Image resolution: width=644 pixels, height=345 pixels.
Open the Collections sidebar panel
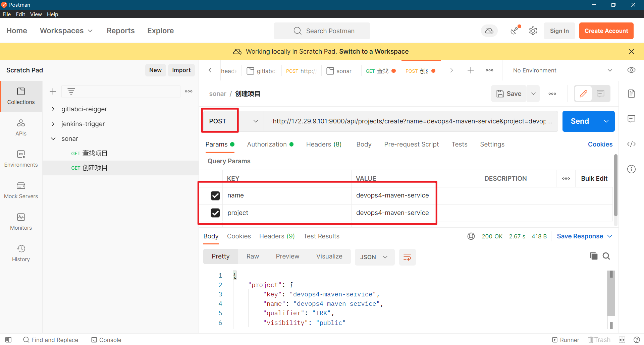21,96
